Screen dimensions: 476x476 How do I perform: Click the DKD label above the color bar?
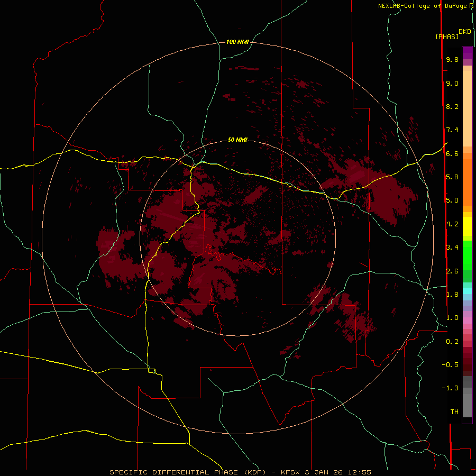click(465, 32)
